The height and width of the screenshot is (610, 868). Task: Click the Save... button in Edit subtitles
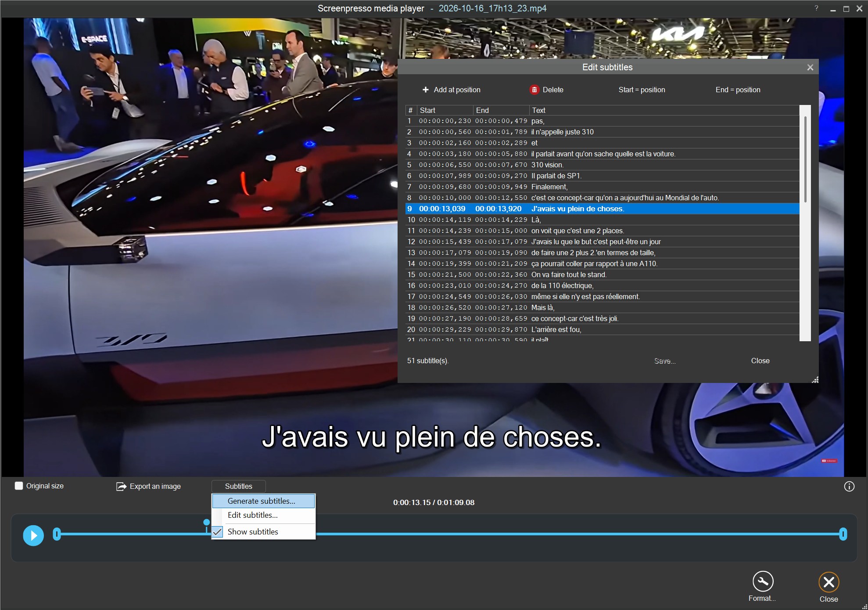point(664,361)
